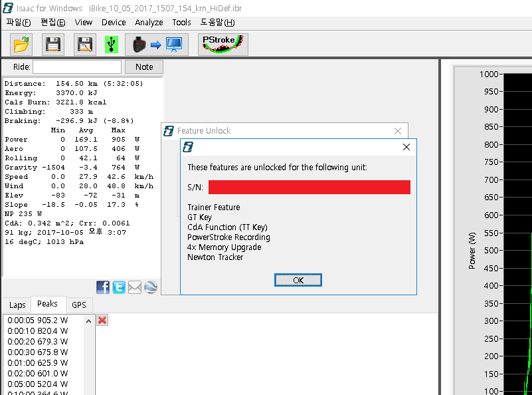Switch to the Laps tab
The height and width of the screenshot is (395, 532).
[17, 305]
